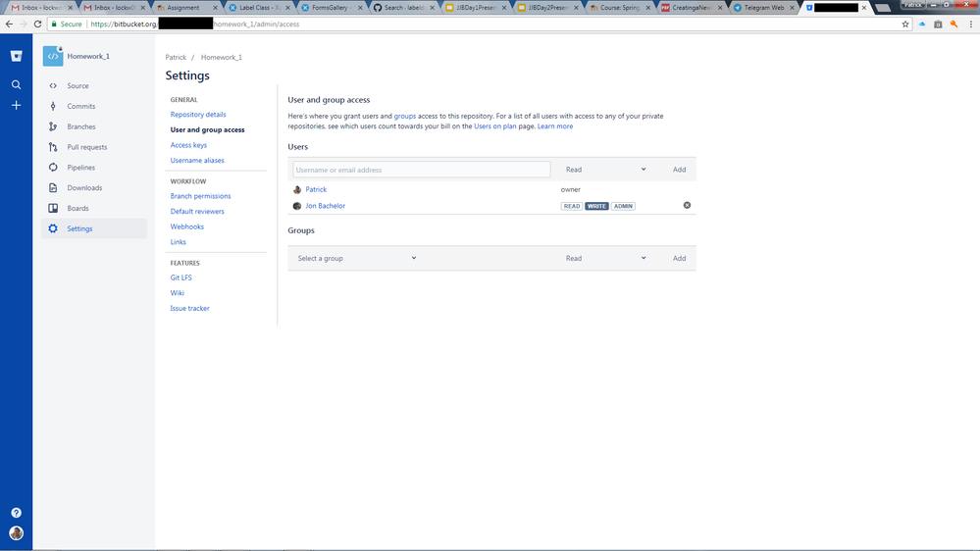
Task: Click the camera extension icon in toolbar
Action: 938,24
